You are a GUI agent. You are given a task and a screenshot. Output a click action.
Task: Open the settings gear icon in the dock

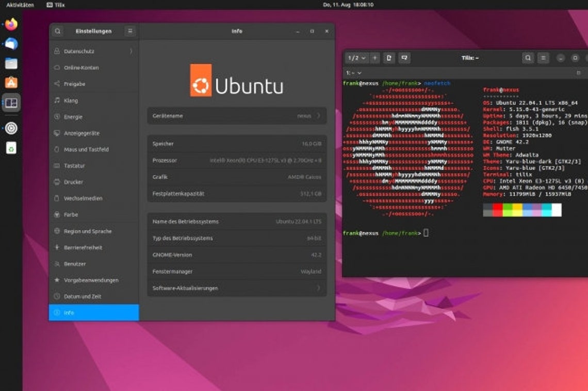coord(10,128)
